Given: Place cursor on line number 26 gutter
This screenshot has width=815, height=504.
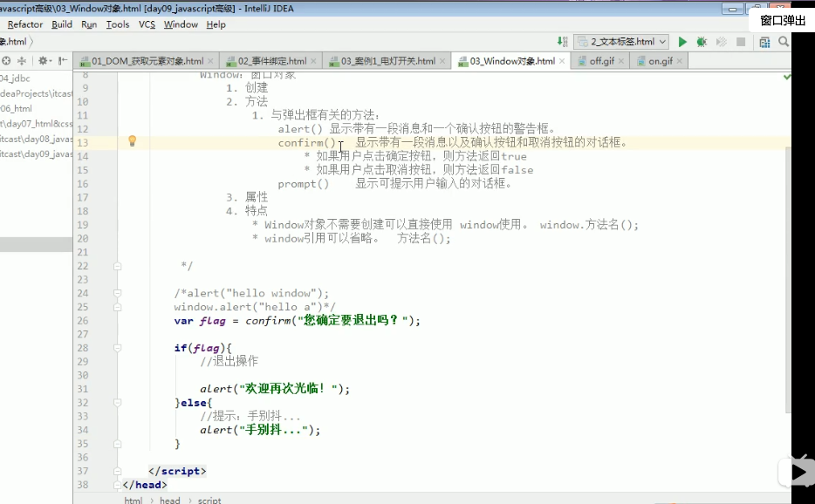Looking at the screenshot, I should [x=83, y=321].
